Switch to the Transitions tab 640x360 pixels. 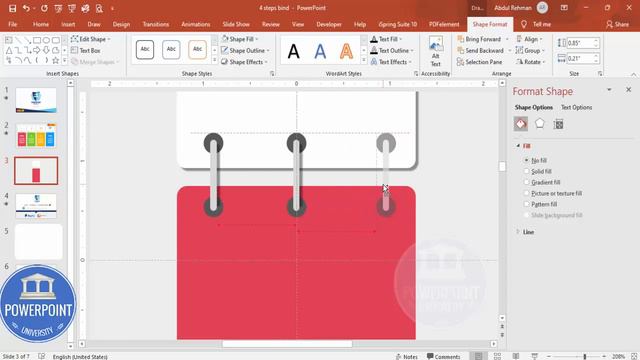(156, 24)
